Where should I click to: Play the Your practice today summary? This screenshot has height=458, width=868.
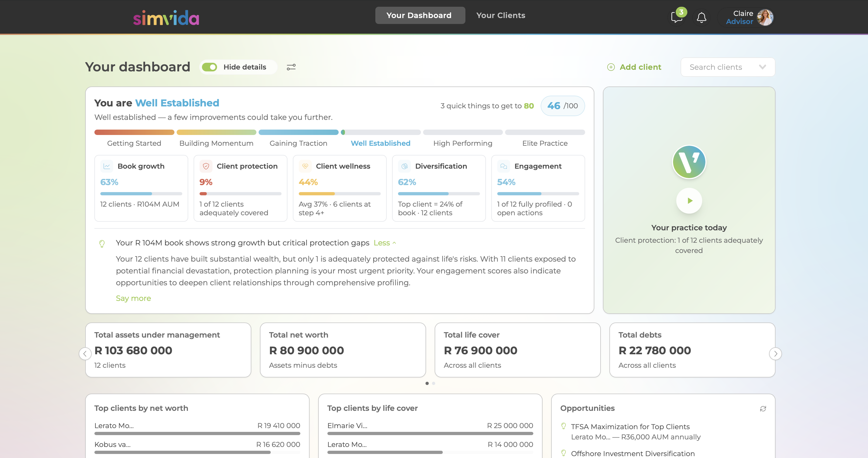(689, 201)
